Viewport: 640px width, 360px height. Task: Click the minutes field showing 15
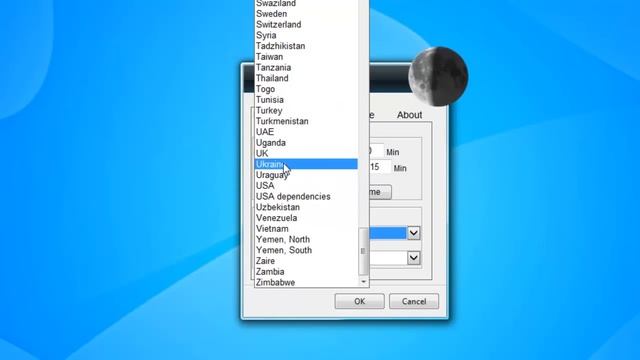coord(380,167)
